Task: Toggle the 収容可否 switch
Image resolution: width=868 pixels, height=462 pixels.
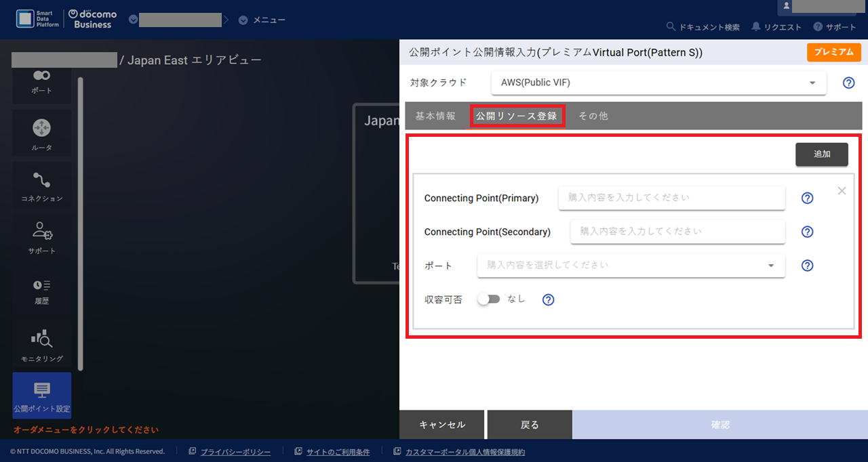Action: 488,299
